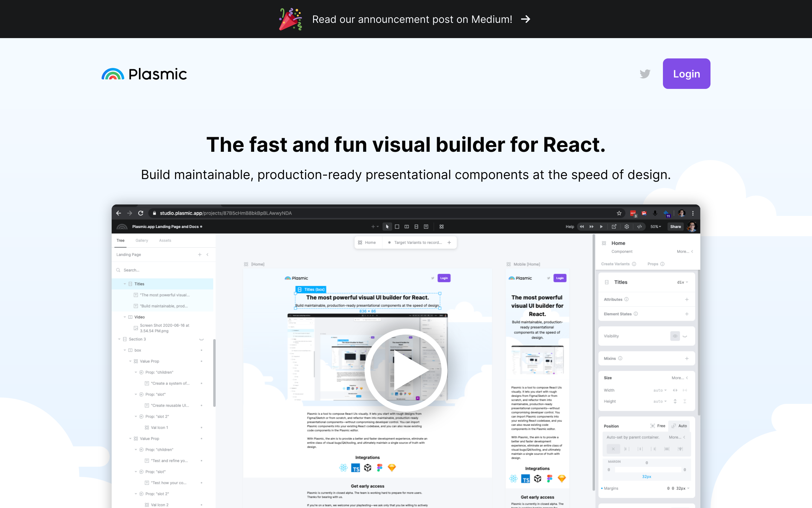The image size is (812, 508).
Task: Select the vertical stack insert tool
Action: (x=416, y=227)
